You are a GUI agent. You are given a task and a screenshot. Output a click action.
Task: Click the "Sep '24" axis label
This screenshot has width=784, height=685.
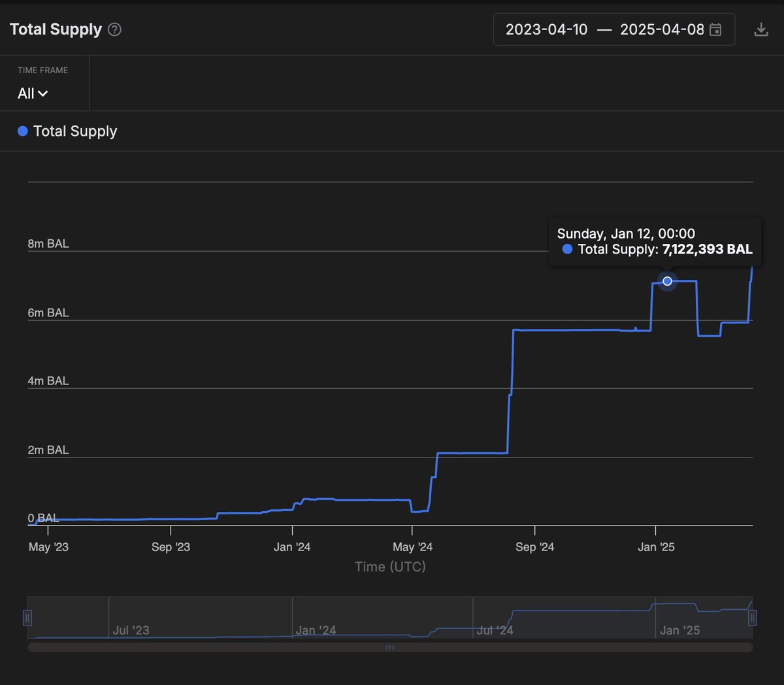(x=534, y=547)
